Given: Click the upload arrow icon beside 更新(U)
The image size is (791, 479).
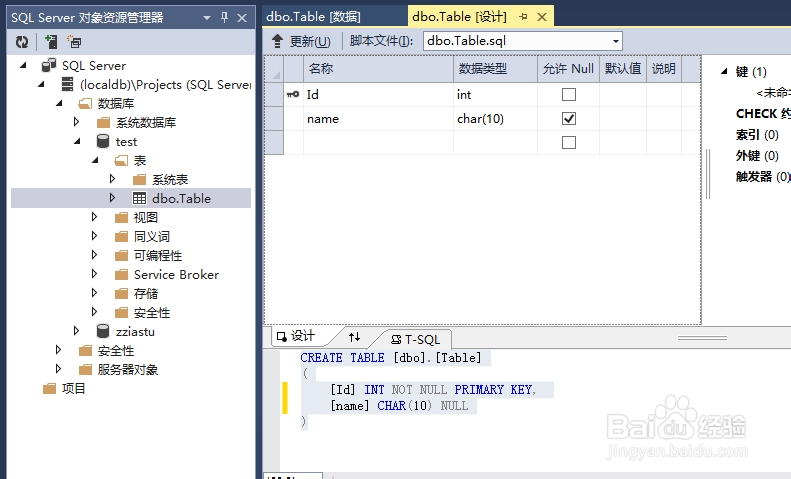Looking at the screenshot, I should (277, 41).
